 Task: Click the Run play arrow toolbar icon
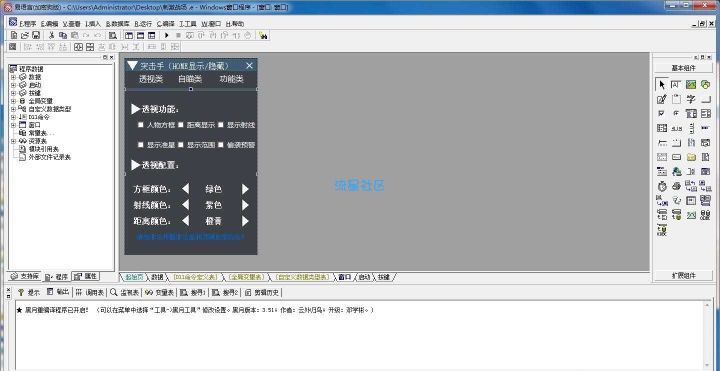pyautogui.click(x=167, y=35)
